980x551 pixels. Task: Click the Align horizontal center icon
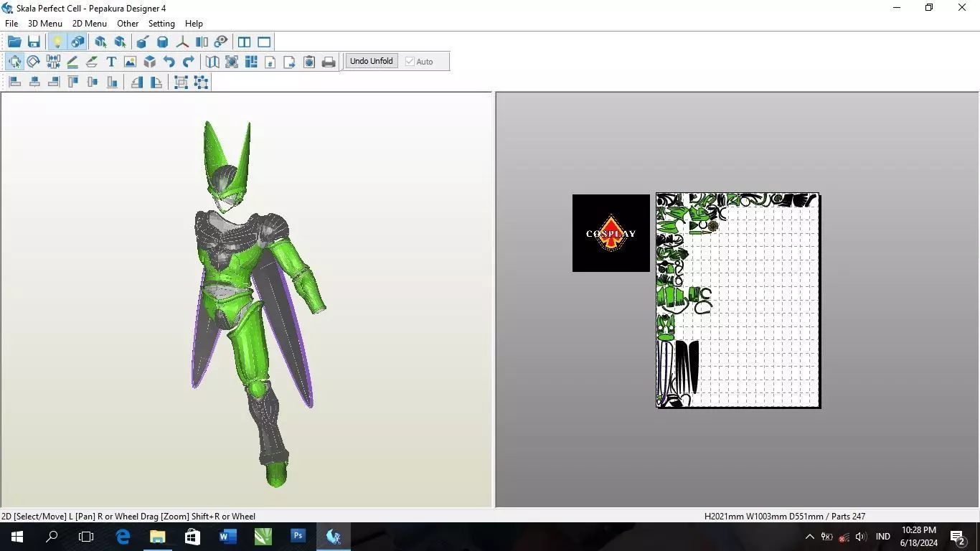[34, 82]
